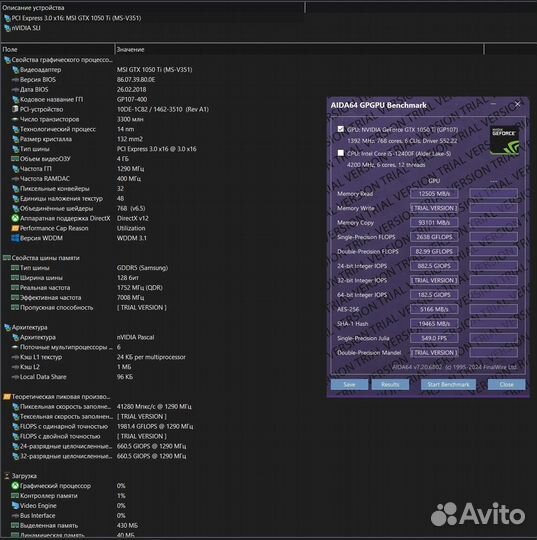
Task: Click the Кэш L1 текстур row label
Action: coord(41,357)
